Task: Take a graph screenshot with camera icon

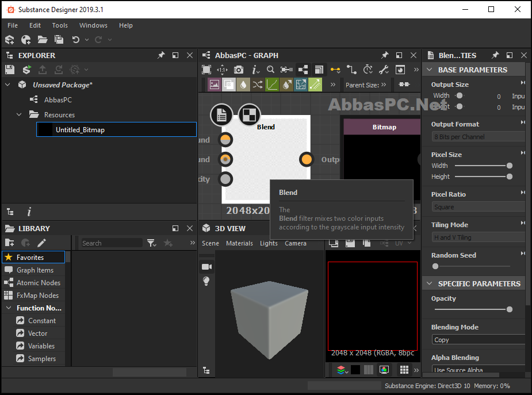Action: (x=239, y=70)
